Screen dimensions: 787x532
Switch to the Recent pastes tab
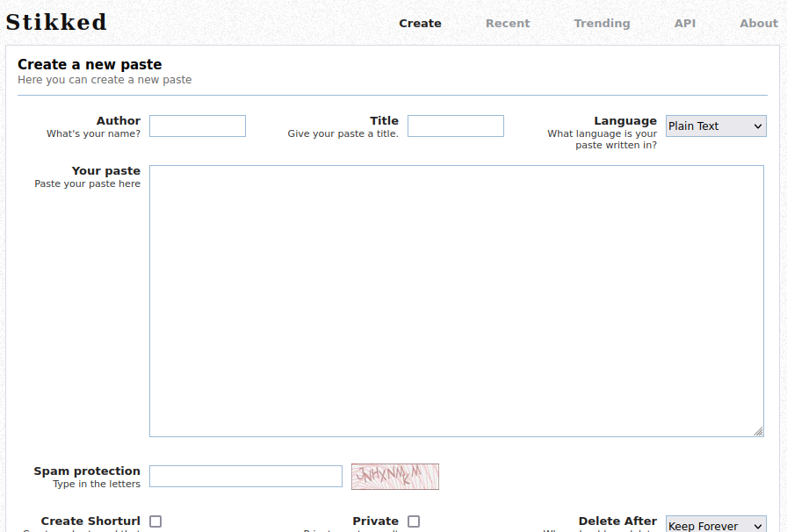point(508,24)
